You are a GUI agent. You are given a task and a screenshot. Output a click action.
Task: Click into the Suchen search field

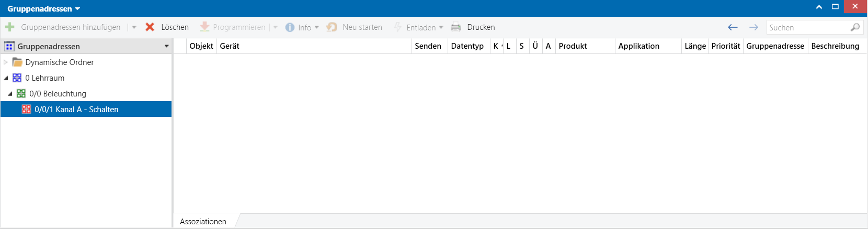(x=808, y=27)
